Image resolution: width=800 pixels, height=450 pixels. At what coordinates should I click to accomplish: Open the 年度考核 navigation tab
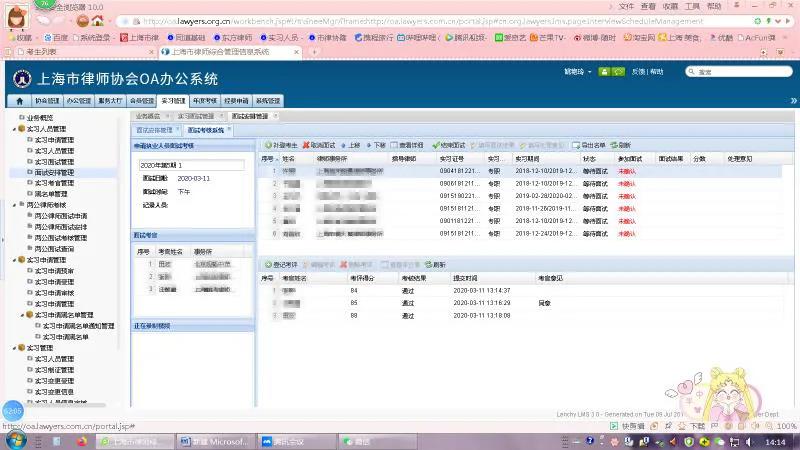coord(205,101)
